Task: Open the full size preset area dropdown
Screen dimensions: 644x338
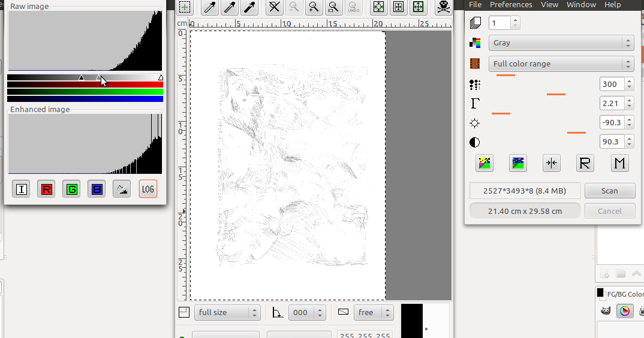Action: (227, 313)
